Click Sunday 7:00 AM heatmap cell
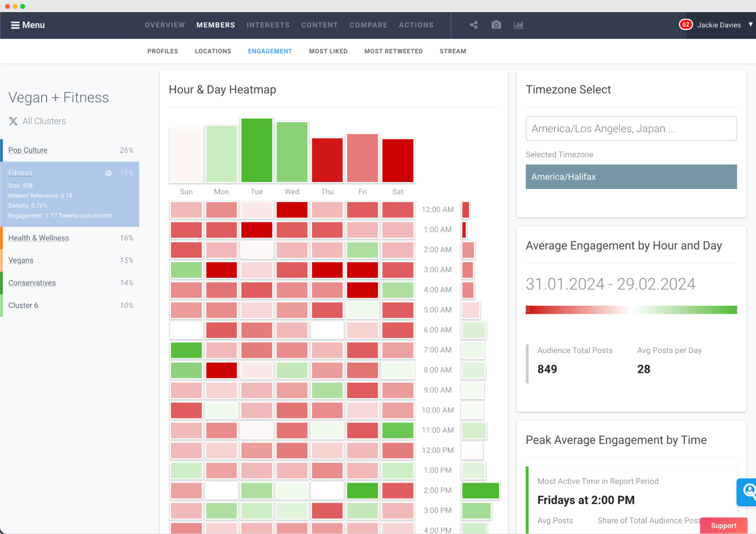Image resolution: width=756 pixels, height=534 pixels. 186,350
